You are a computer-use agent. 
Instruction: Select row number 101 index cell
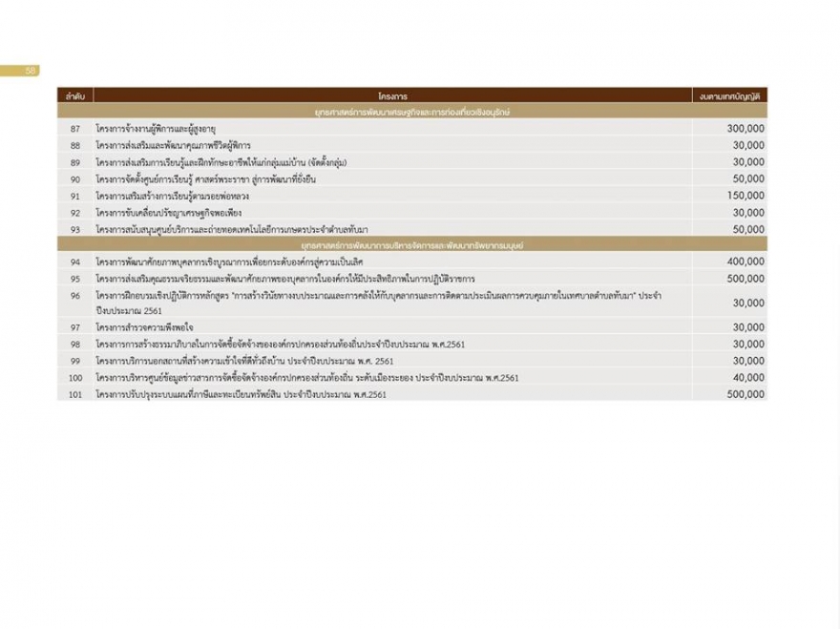coord(75,393)
